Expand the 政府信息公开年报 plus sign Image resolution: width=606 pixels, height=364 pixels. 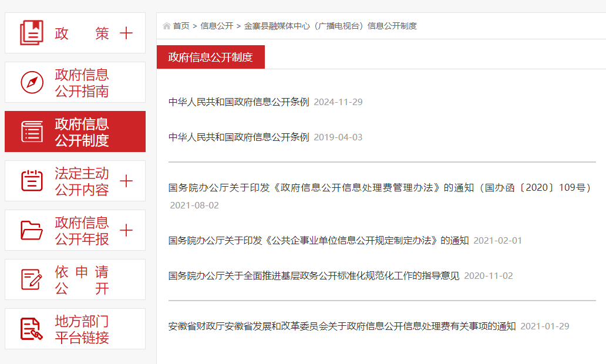tap(126, 230)
